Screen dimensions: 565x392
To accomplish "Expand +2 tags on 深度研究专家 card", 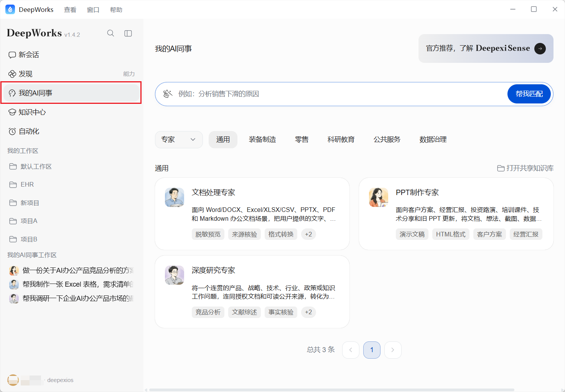I will (308, 312).
